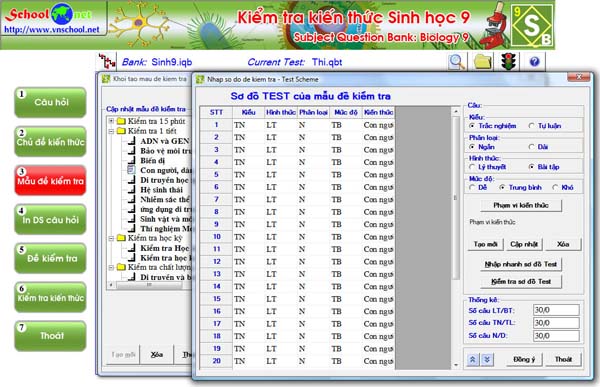Follow the www.vnschool.net link
The image size is (600, 387).
click(x=52, y=29)
